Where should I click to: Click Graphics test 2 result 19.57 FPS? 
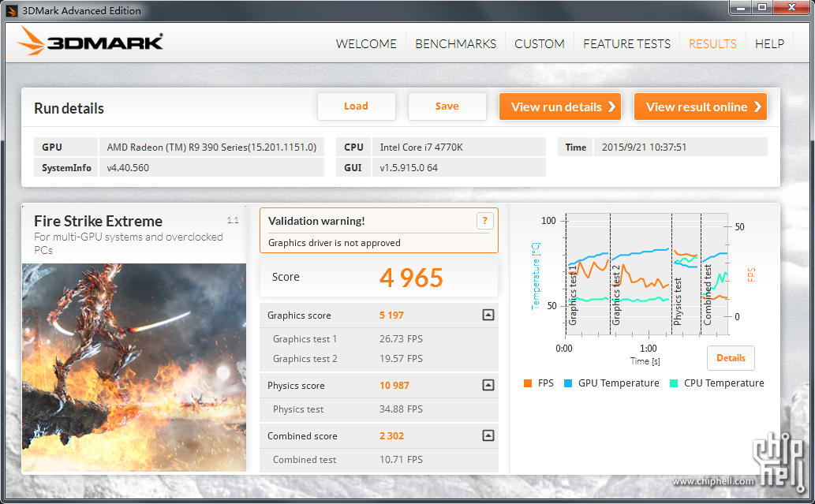coord(401,359)
